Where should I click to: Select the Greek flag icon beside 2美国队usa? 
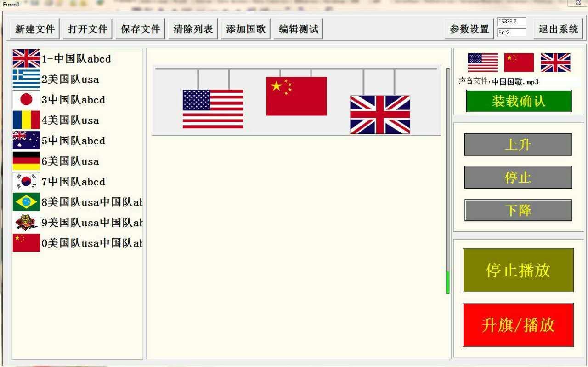[x=26, y=79]
